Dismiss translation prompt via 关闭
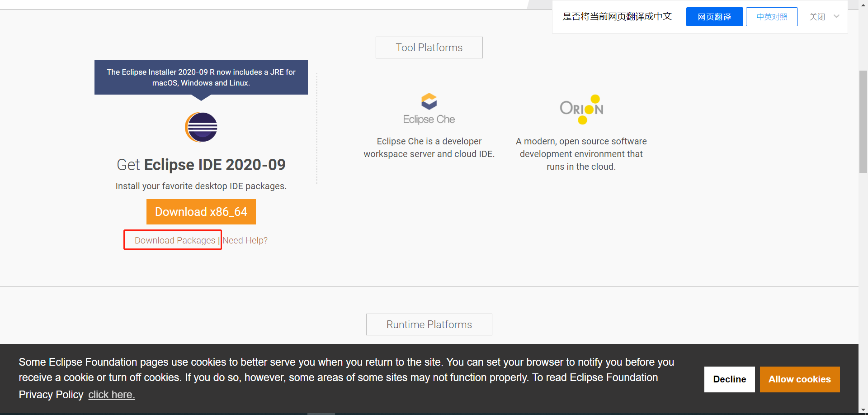This screenshot has height=415, width=868. pos(817,17)
